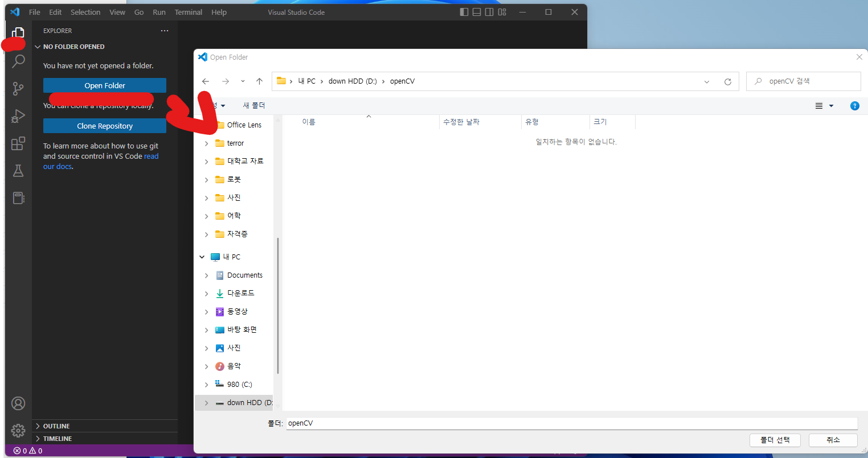
Task: Open recent locations dropdown arrow
Action: click(243, 81)
